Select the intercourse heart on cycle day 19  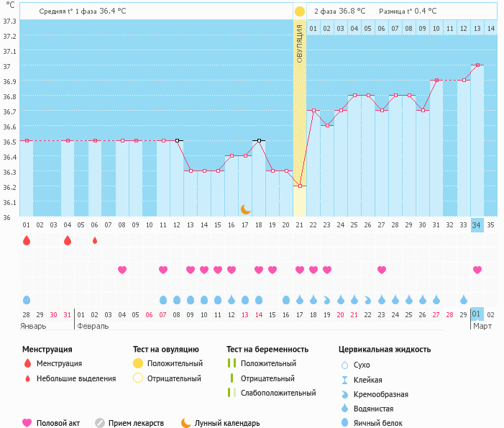(272, 270)
